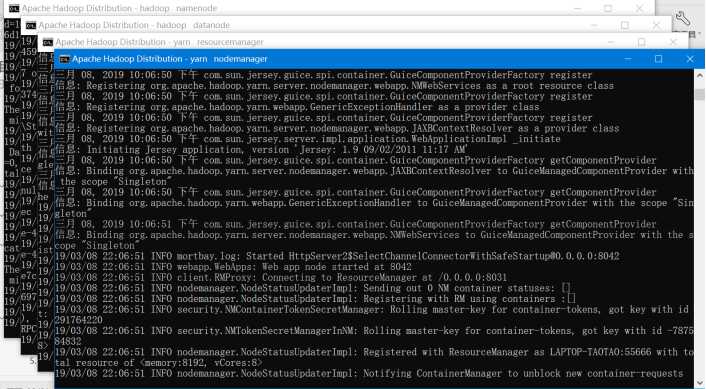
Task: Close the hadoop namenode window
Action: click(x=639, y=9)
